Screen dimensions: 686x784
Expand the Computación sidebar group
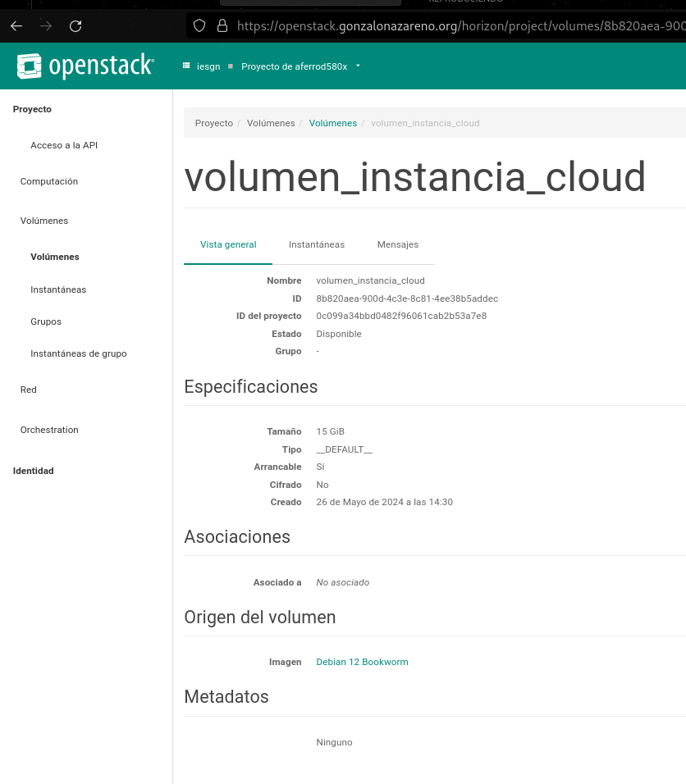(x=49, y=181)
